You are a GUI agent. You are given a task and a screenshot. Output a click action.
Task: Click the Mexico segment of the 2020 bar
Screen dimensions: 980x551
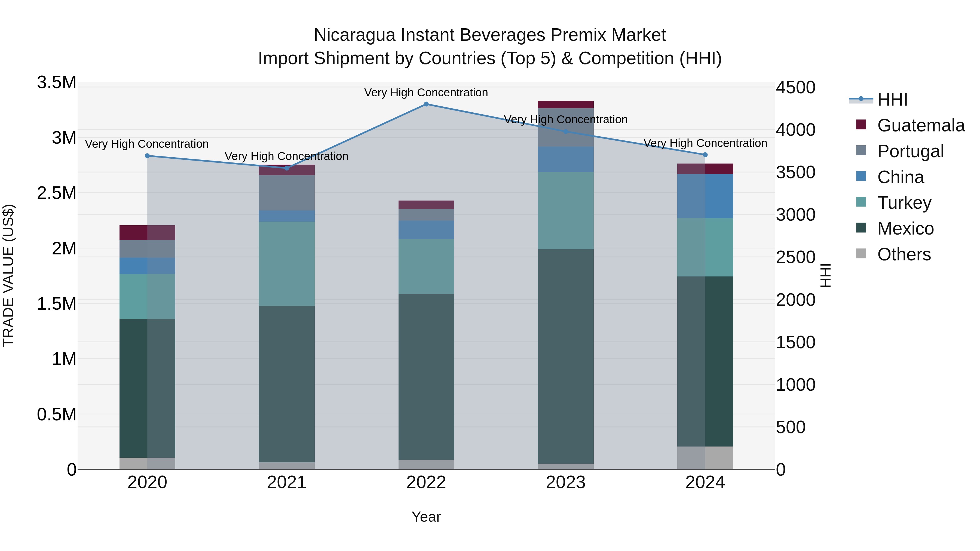pyautogui.click(x=148, y=388)
